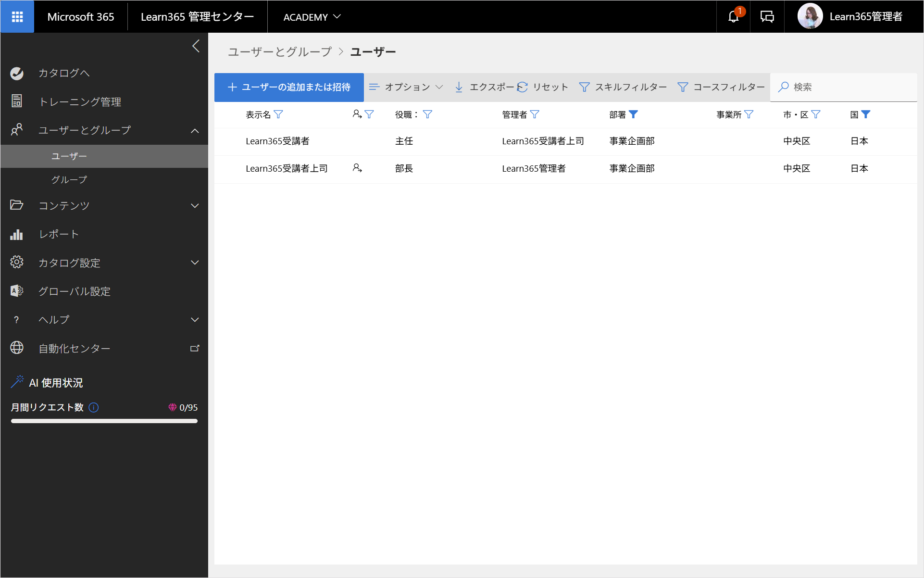Screen dimensions: 924x578
Task: Expand the コンテンツ section chevron
Action: tap(195, 206)
